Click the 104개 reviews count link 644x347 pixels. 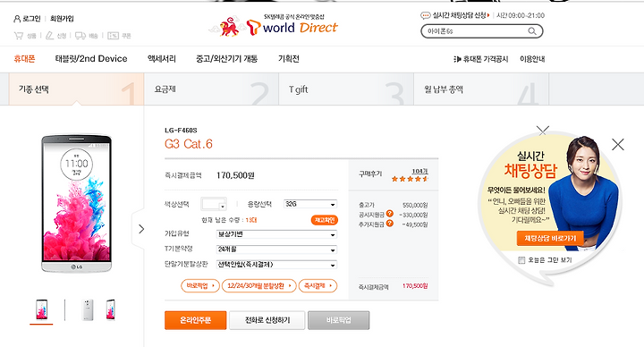419,171
